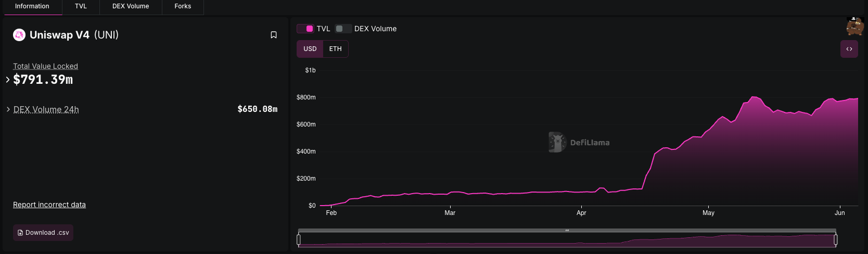Go to the Forks tab
The image size is (868, 254).
183,7
